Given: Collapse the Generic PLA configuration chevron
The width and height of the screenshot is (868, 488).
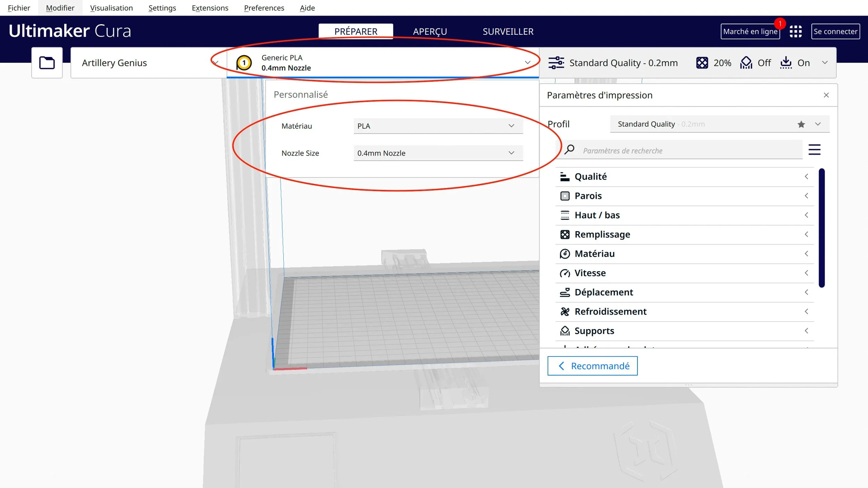Looking at the screenshot, I should tap(528, 62).
